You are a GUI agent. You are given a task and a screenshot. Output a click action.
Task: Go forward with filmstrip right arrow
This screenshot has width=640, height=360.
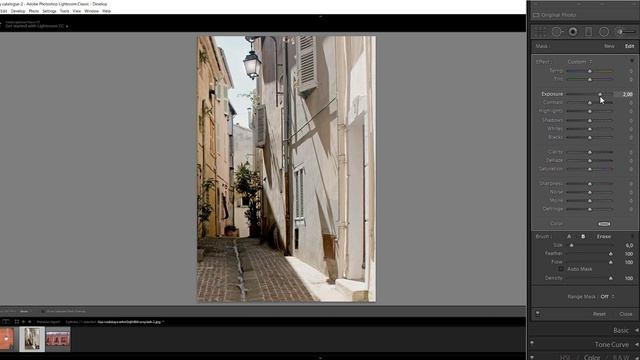tap(29, 322)
